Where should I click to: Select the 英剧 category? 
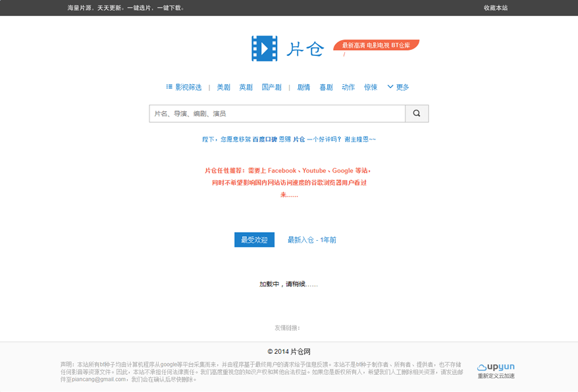pos(246,87)
